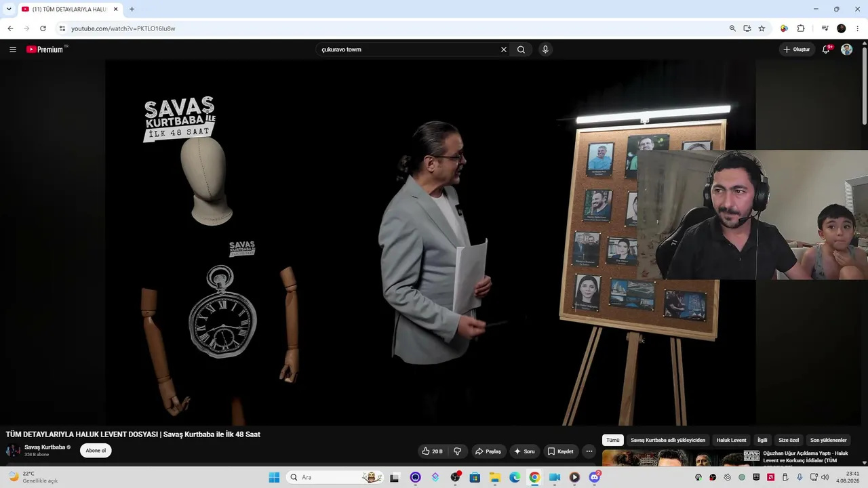
Task: Select the Savaş Kurtbaba adlı yükleyiciden chip
Action: (x=668, y=441)
